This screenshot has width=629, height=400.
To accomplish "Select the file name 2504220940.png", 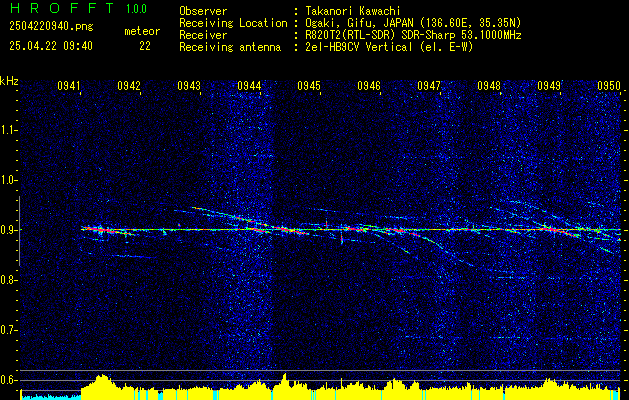I will pyautogui.click(x=51, y=27).
